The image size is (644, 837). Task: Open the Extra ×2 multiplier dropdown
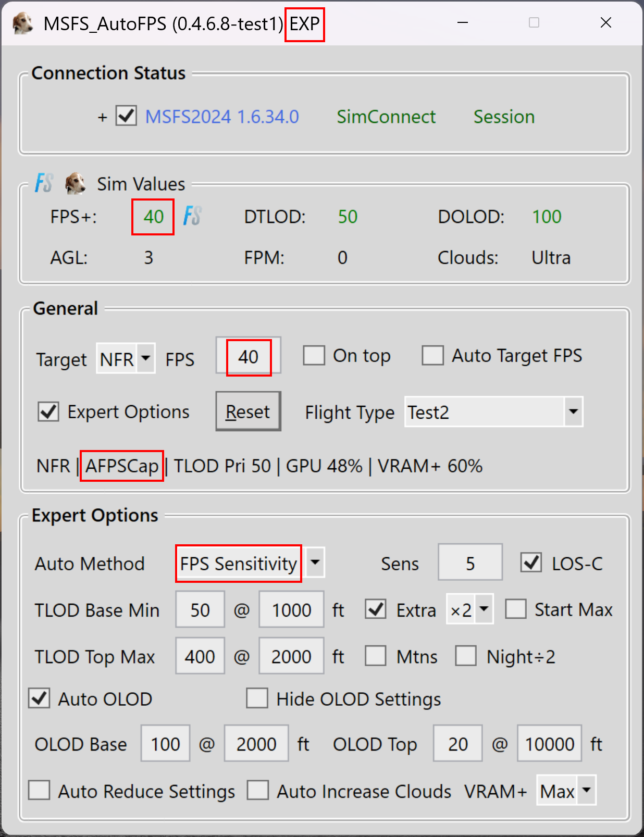click(x=470, y=609)
